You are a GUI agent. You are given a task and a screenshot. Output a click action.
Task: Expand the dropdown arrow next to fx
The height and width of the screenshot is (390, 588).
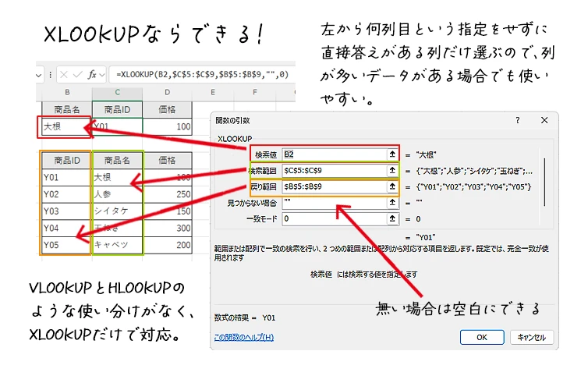[101, 75]
